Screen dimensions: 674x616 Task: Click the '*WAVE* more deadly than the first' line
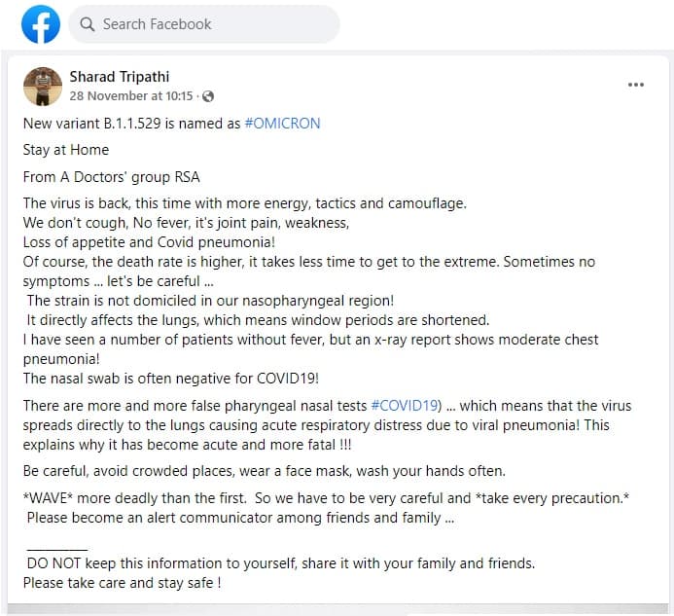point(326,498)
